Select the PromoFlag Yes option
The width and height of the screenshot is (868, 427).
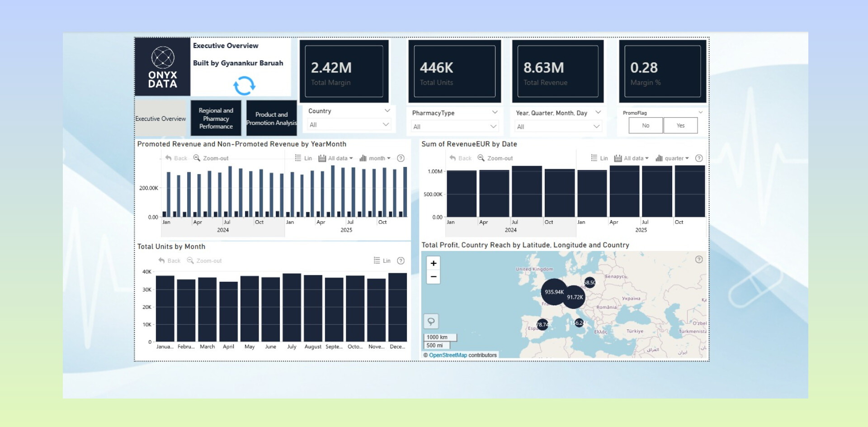[680, 126]
